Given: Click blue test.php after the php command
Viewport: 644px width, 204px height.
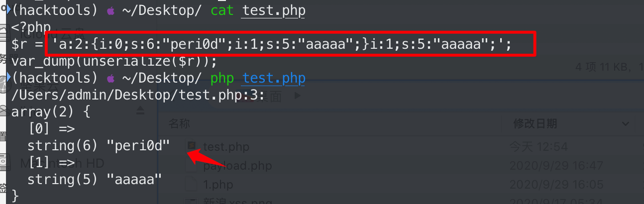Looking at the screenshot, I should coord(274,79).
